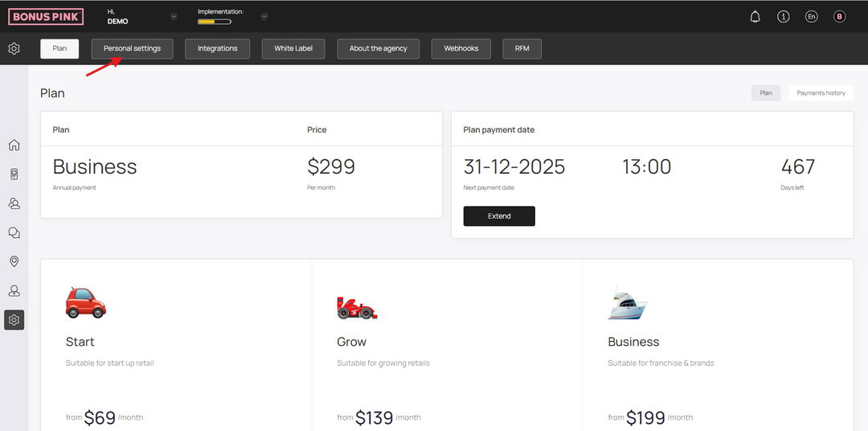Screen dimensions: 868x431
Task: Open the B profile avatar icon
Action: [x=839, y=17]
